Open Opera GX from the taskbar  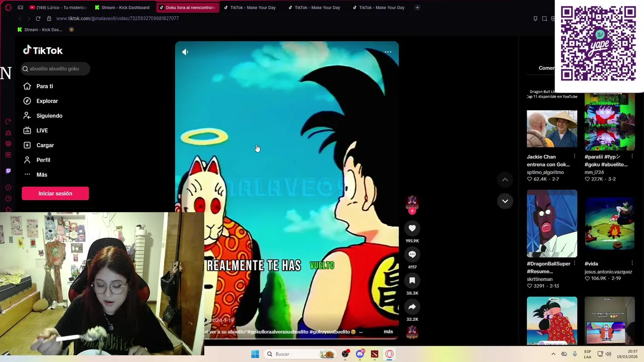point(389,354)
